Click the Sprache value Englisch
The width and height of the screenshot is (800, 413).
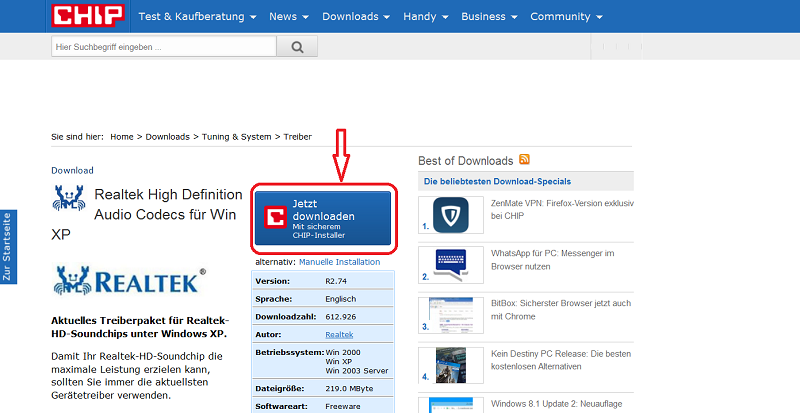(341, 299)
